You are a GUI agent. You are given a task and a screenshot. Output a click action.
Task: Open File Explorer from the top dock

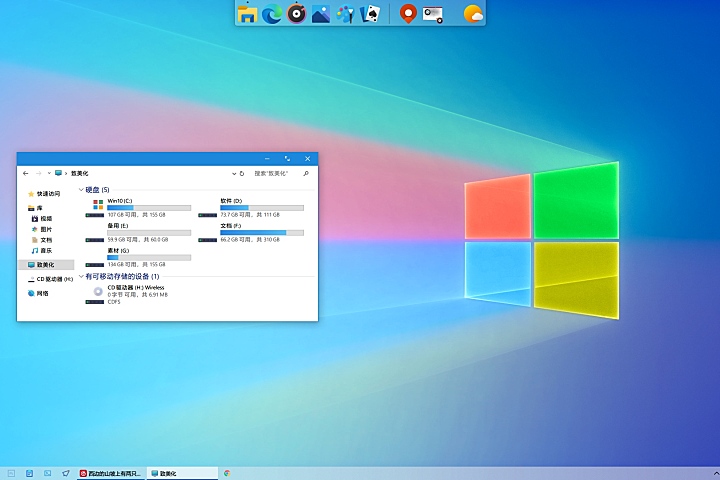tap(247, 13)
